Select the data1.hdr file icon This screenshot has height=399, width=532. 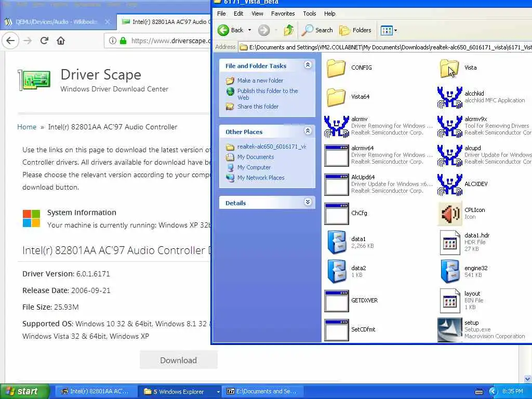pyautogui.click(x=449, y=243)
